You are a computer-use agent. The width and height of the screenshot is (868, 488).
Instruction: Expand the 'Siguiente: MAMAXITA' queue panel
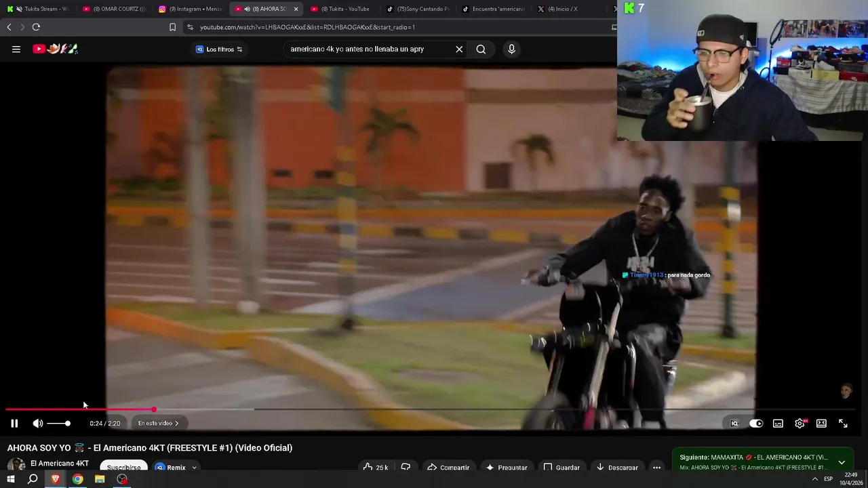(x=842, y=462)
